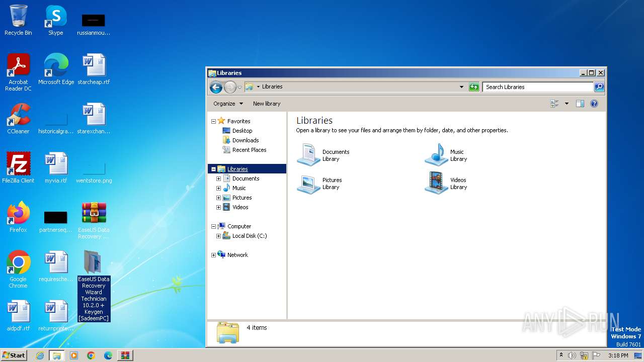
Task: Open the Organize menu
Action: [228, 104]
